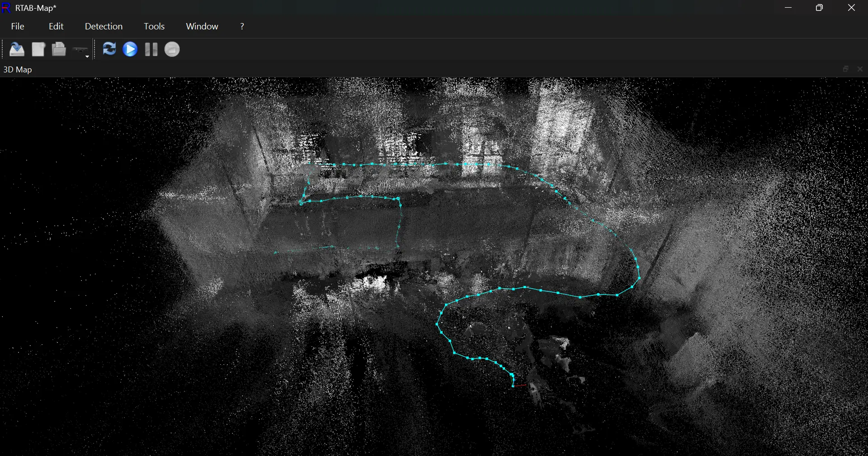This screenshot has width=868, height=456.
Task: Click the RTAB-Map application icon in title bar
Action: point(6,8)
